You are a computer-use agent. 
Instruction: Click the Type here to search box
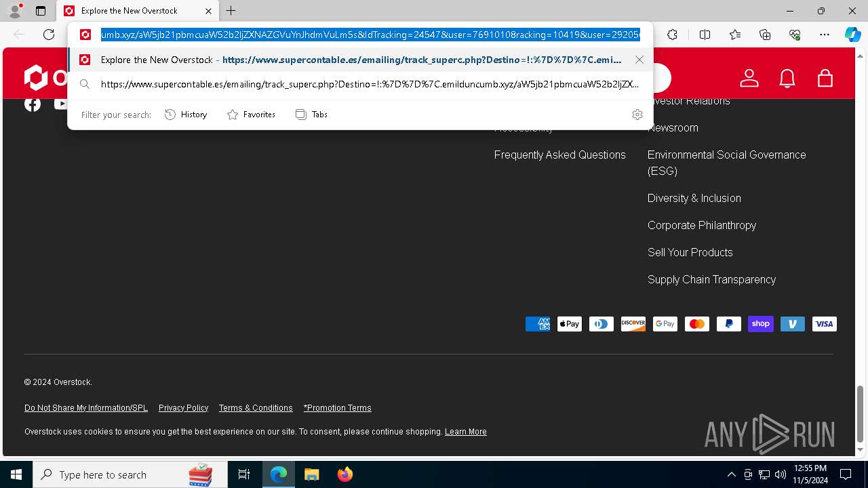click(x=130, y=474)
